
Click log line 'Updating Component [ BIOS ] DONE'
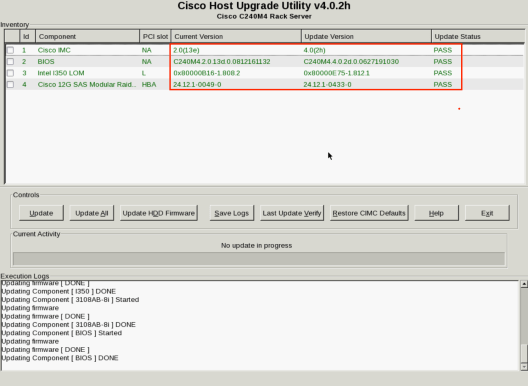click(x=60, y=358)
